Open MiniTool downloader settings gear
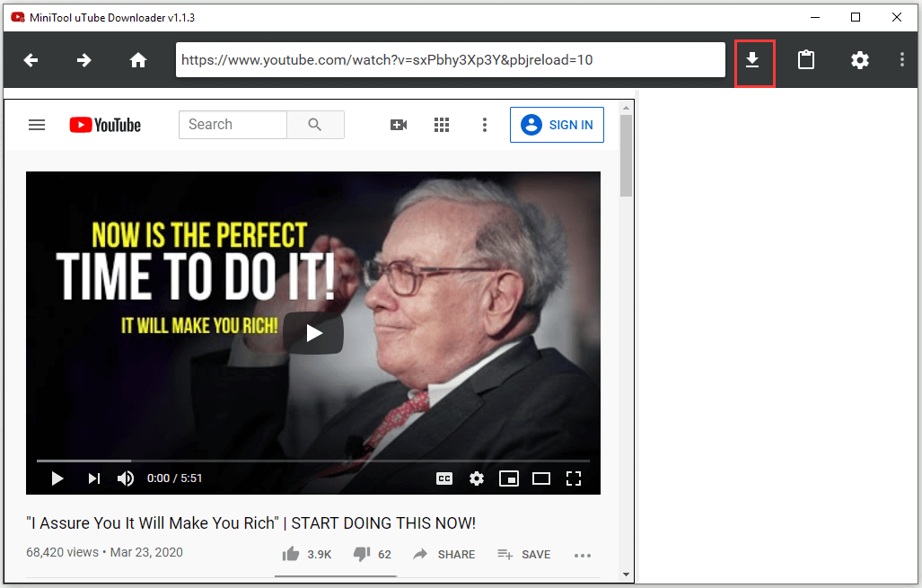Viewport: 922px width, 588px height. pyautogui.click(x=859, y=59)
